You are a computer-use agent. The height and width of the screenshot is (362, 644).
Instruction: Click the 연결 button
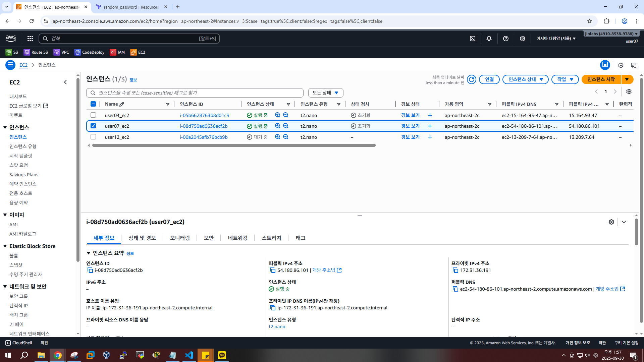point(489,79)
